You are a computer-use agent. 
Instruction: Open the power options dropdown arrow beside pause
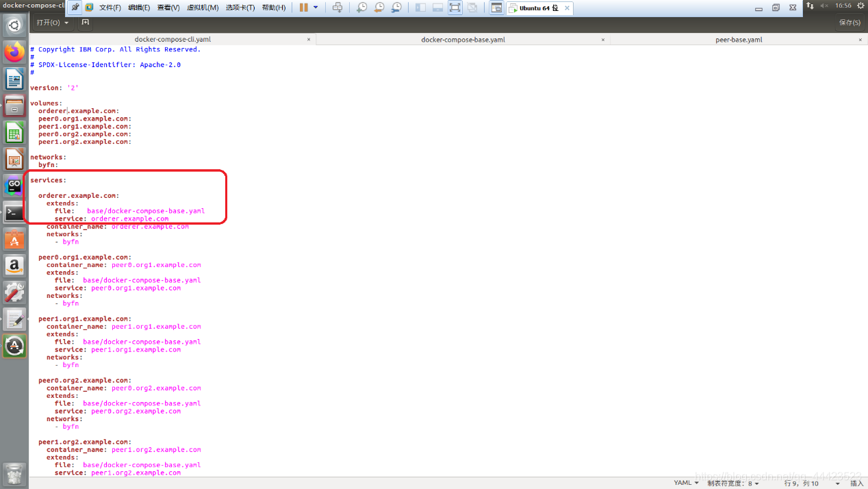(316, 8)
